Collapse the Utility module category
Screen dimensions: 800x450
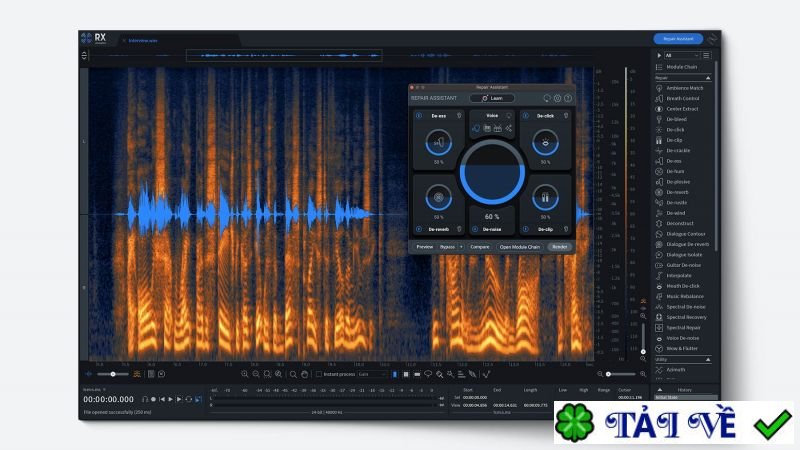[708, 360]
